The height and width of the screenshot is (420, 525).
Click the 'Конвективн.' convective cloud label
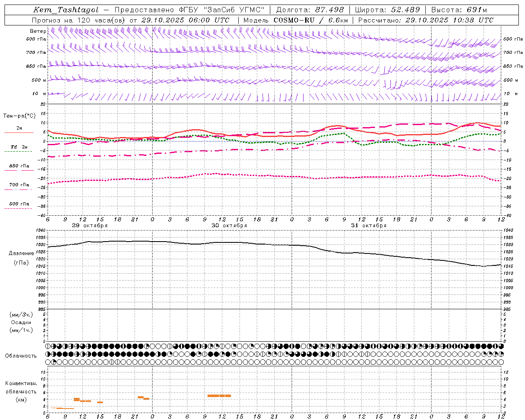(21, 383)
